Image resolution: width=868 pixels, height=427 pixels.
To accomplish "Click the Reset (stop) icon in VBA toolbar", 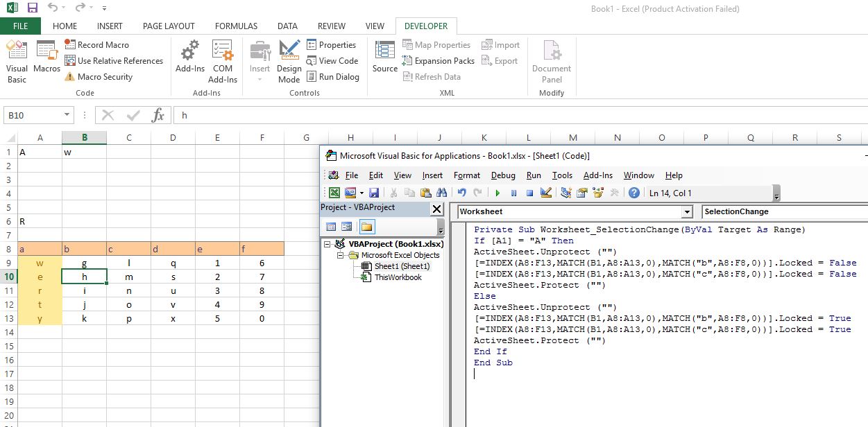I will (530, 193).
